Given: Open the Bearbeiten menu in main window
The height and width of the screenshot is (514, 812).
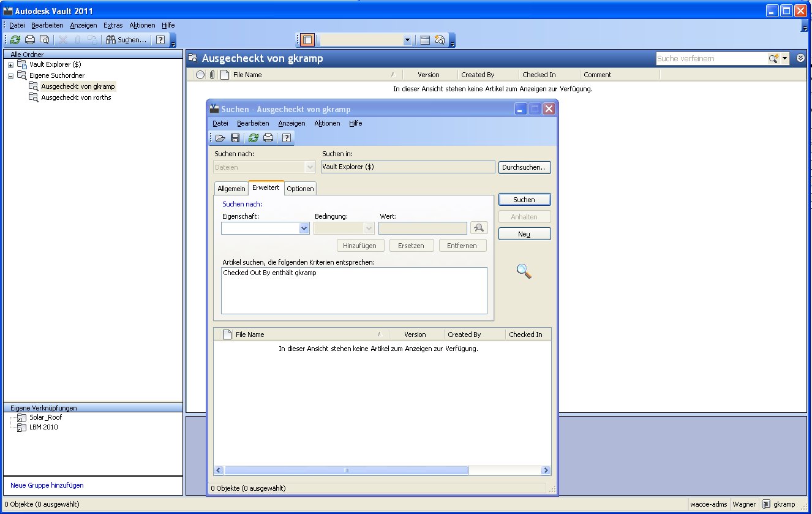Looking at the screenshot, I should tap(47, 25).
